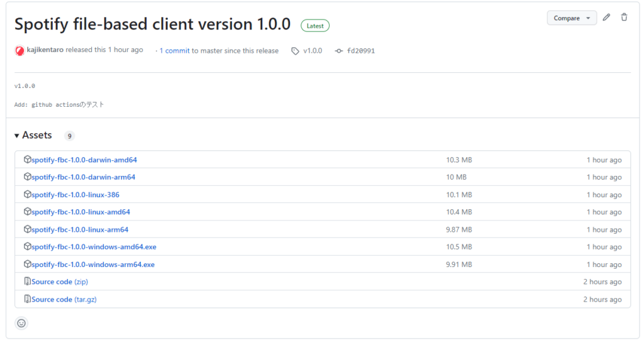Screen dimensions: 644x343
Task: Download spotify-fbc-1.0.0-windows-amd64.exe
Action: pos(94,247)
